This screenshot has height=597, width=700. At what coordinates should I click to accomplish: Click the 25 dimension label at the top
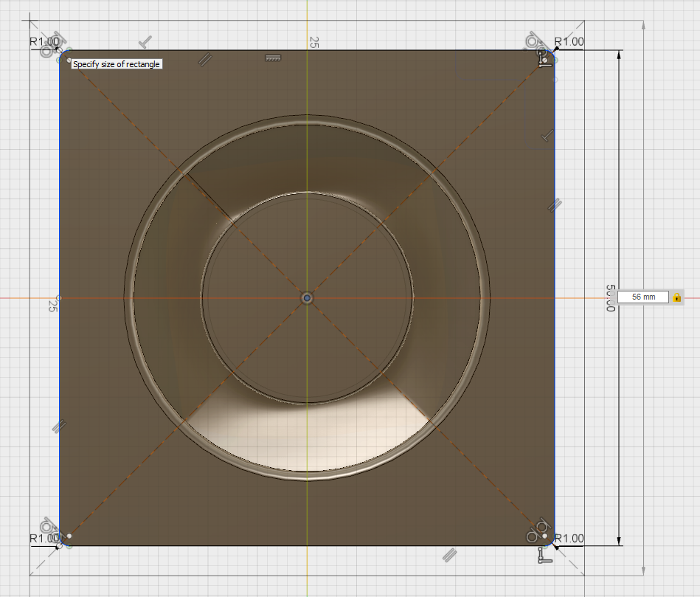[x=314, y=42]
